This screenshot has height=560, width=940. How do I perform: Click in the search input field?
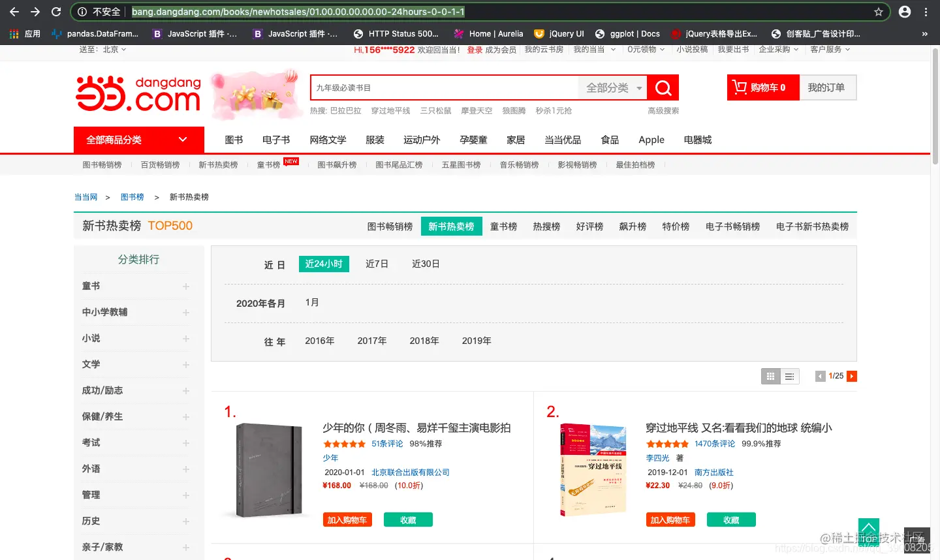(444, 87)
